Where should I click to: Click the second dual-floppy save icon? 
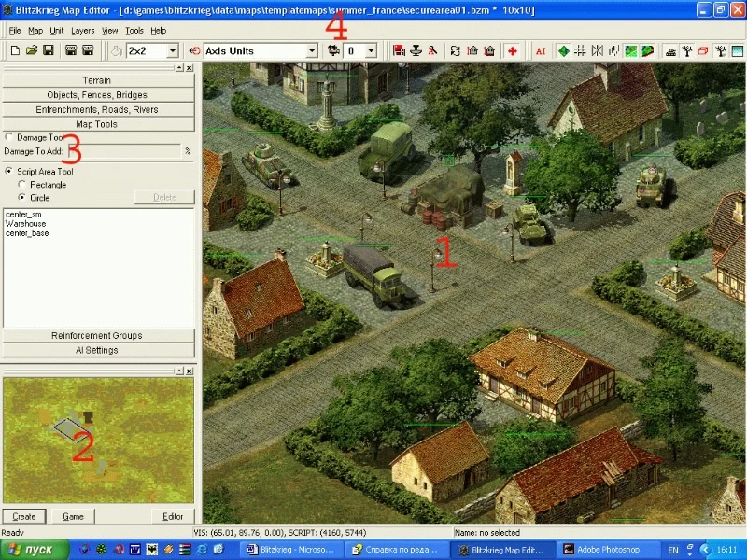(x=88, y=50)
